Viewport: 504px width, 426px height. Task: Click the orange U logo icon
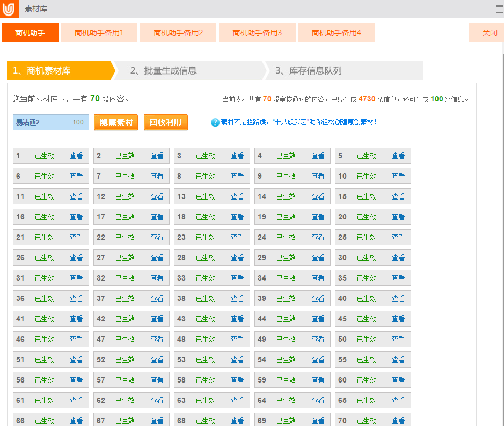[9, 9]
